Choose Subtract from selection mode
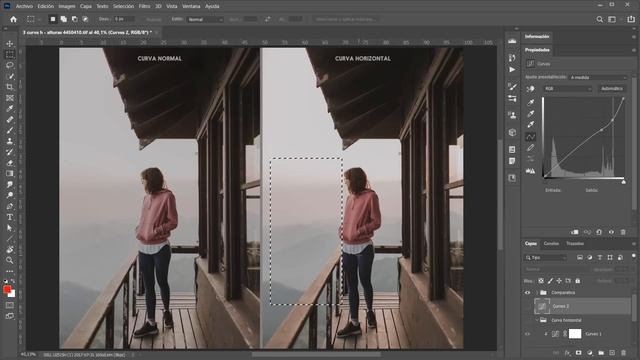This screenshot has width=640, height=360. [x=74, y=19]
